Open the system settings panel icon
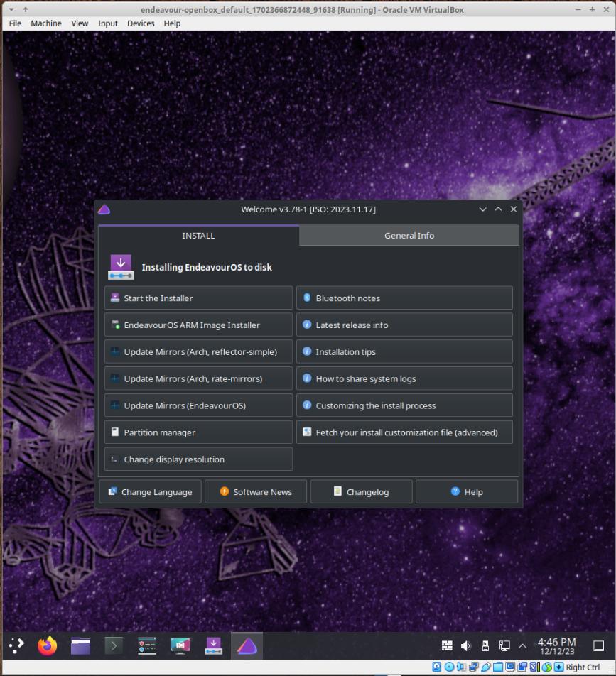The width and height of the screenshot is (616, 676). 147,646
